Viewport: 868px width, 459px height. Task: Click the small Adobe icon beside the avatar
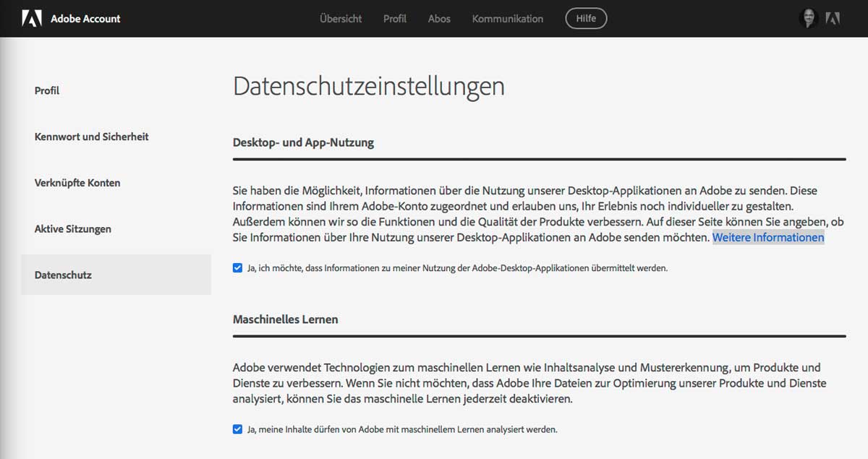tap(833, 19)
